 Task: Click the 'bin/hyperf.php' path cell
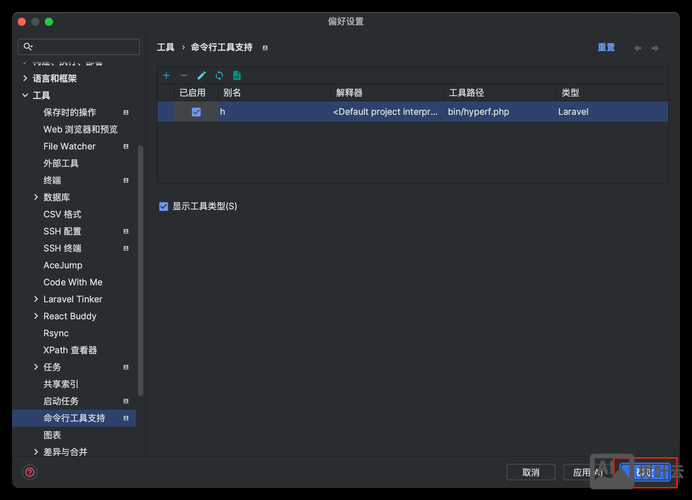(500, 112)
